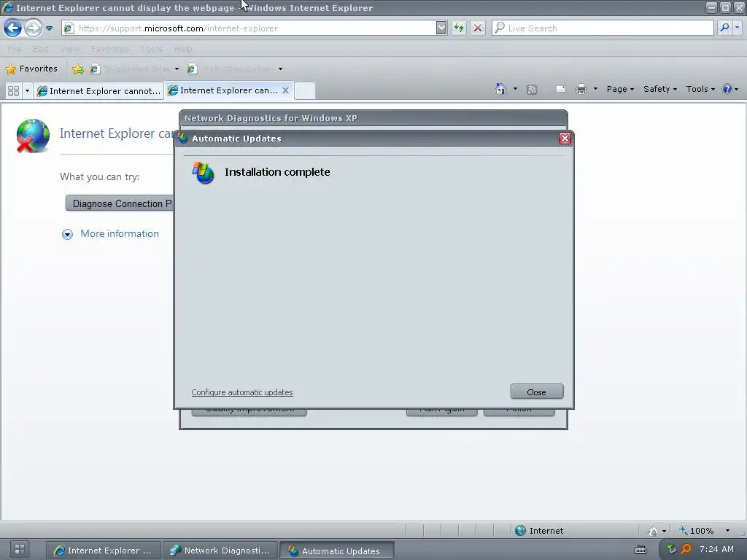Click Configure automatic updates link
The image size is (747, 560).
242,392
